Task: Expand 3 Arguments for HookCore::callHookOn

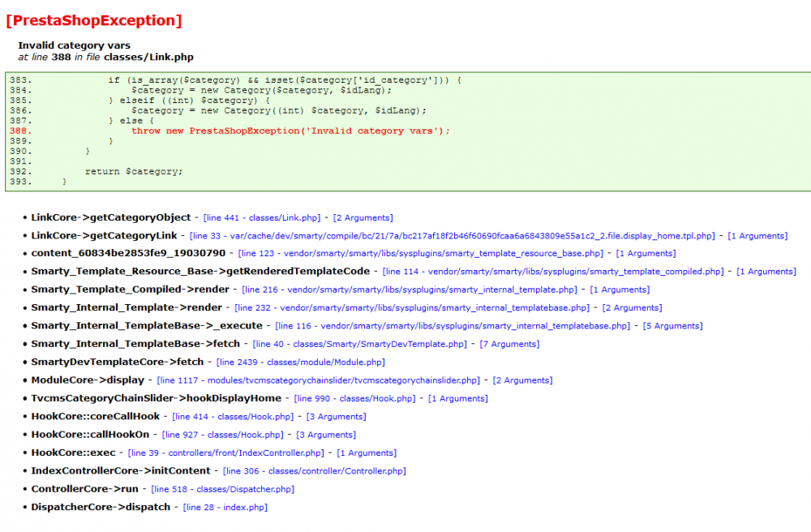Action: (326, 435)
